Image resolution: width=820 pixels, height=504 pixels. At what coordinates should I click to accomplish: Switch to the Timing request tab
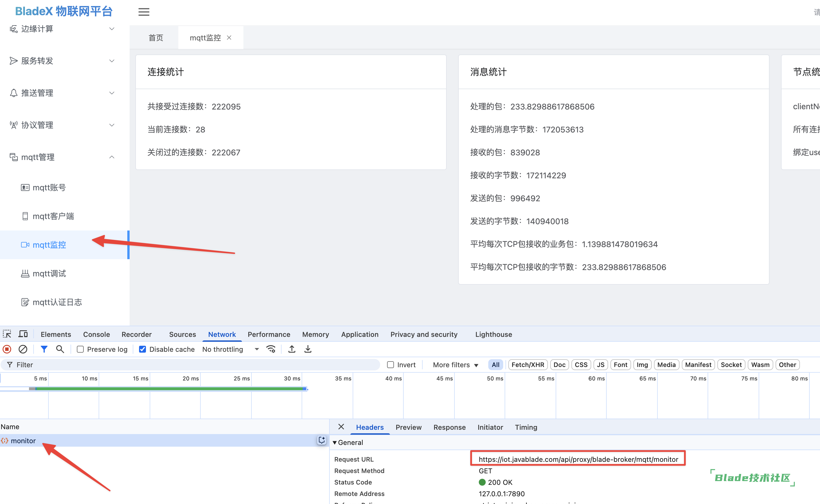pos(526,427)
